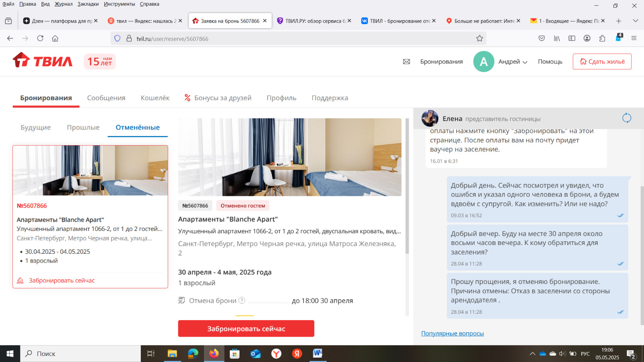Expand hidden system tray icons

[x=532, y=354]
